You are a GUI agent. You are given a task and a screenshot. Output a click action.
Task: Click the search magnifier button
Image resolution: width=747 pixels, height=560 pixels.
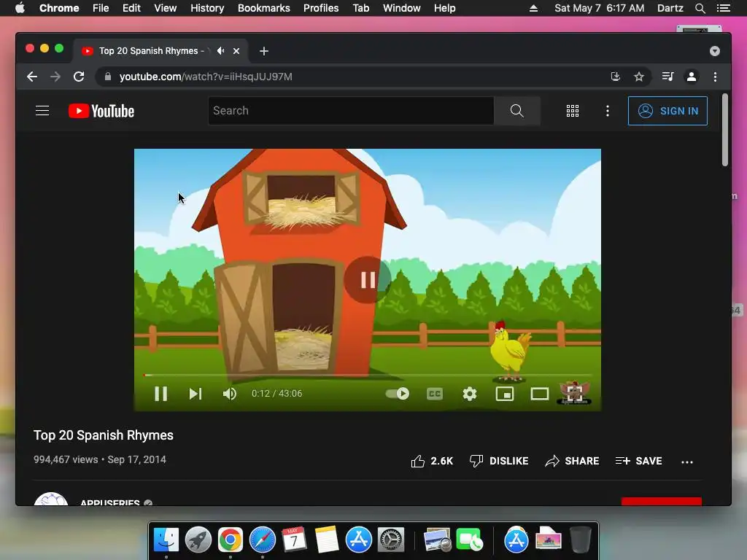point(517,111)
